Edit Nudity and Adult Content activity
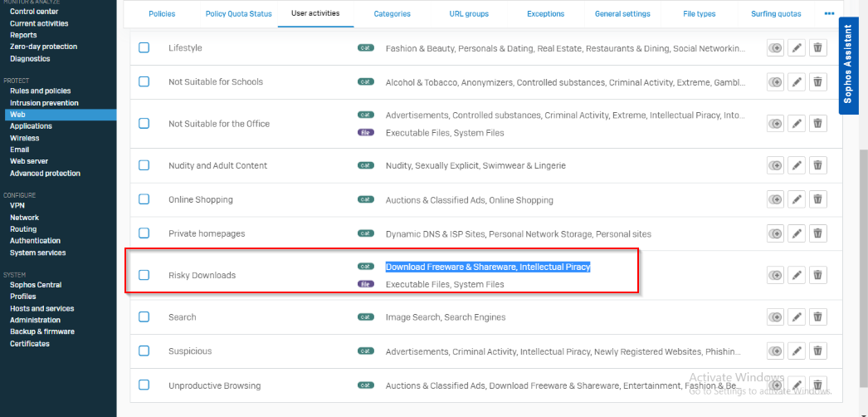 tap(797, 165)
